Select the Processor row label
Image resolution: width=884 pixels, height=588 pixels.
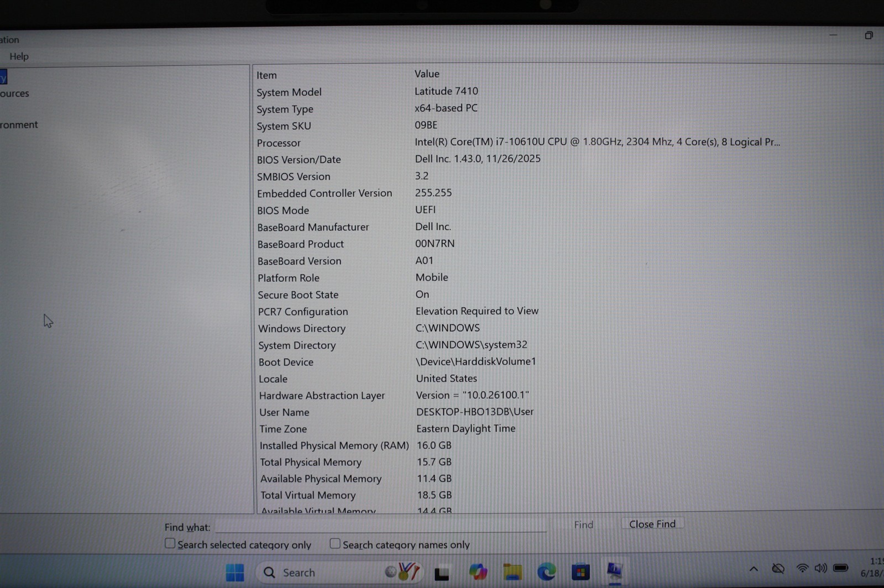(x=279, y=143)
